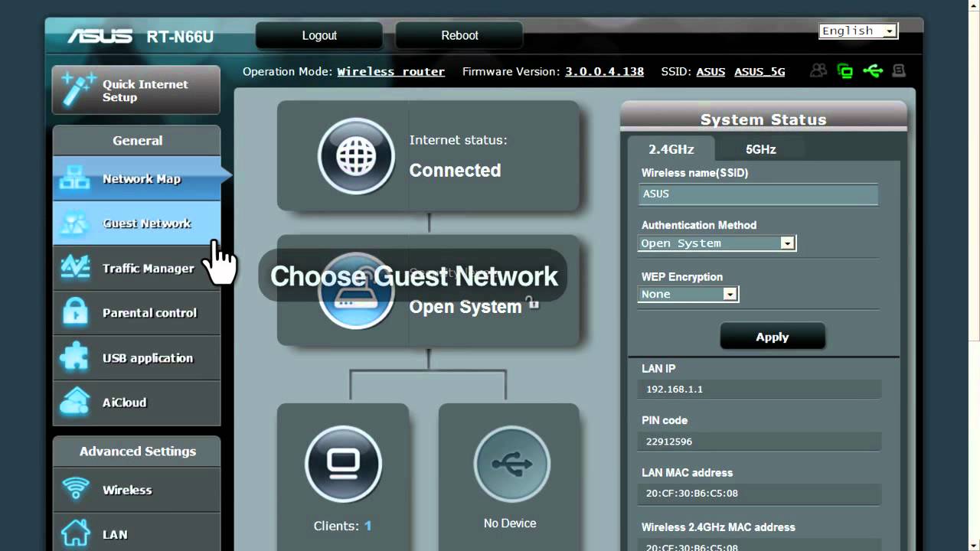
Task: Click the Wireless name SSID input field
Action: tap(758, 194)
